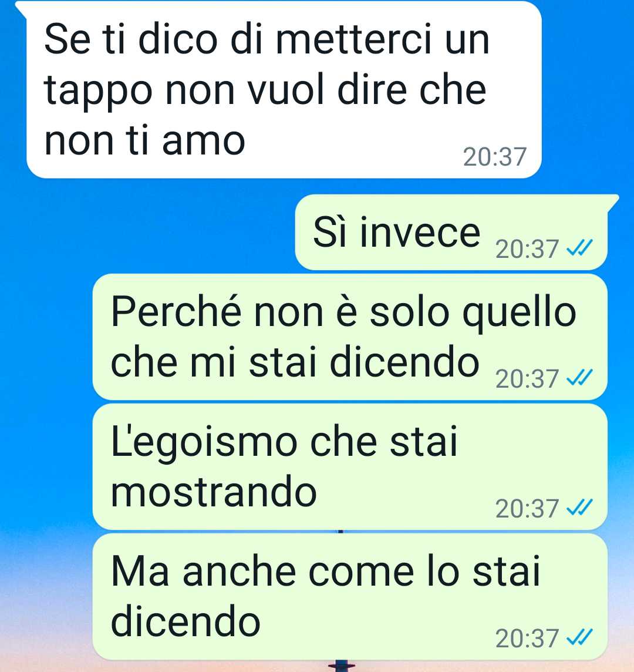Tap the double checkmarks on 'che mi stai dicendo'

(x=579, y=378)
